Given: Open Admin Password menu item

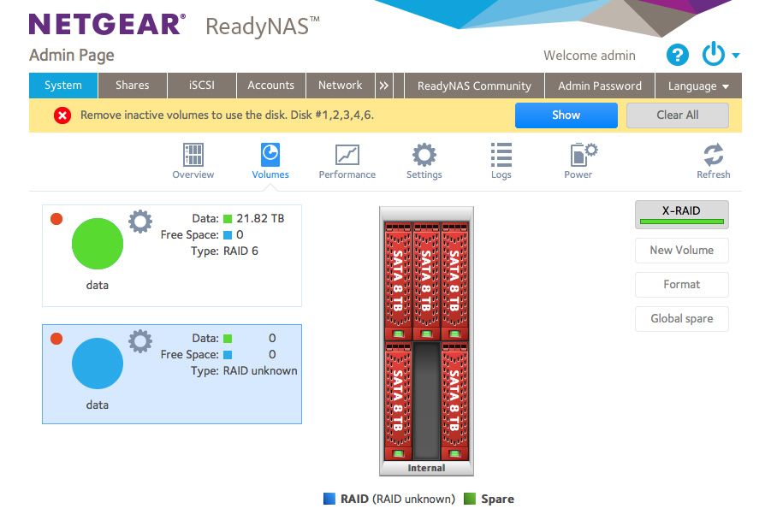Looking at the screenshot, I should (600, 86).
